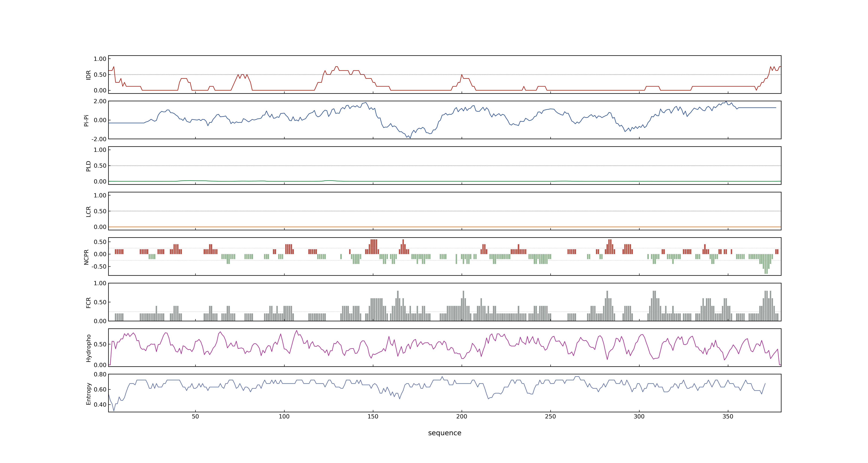The width and height of the screenshot is (868, 463).
Task: Click the LCR y-axis label
Action: coord(88,211)
